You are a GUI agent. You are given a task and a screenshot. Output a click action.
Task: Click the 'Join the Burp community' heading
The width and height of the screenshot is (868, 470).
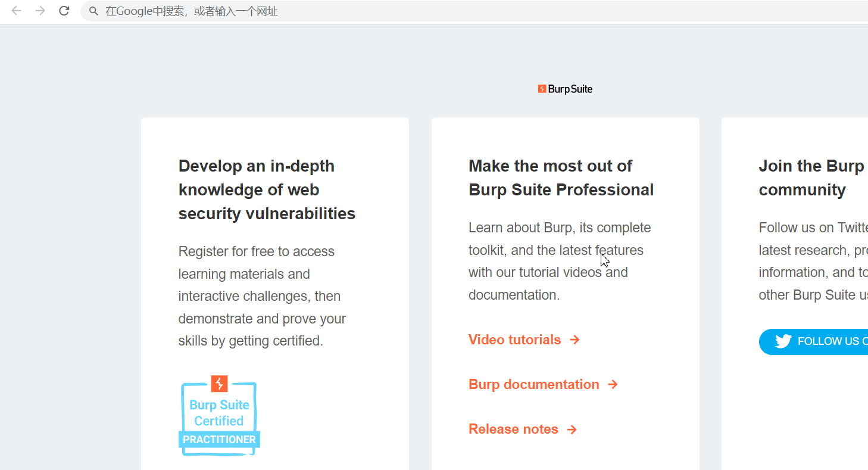click(x=811, y=178)
